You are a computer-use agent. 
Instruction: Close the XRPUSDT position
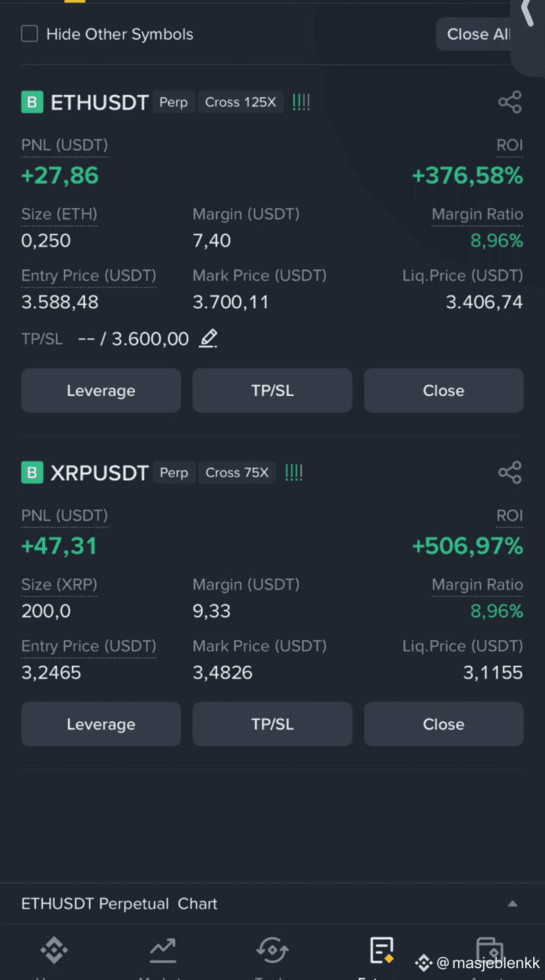coord(444,724)
